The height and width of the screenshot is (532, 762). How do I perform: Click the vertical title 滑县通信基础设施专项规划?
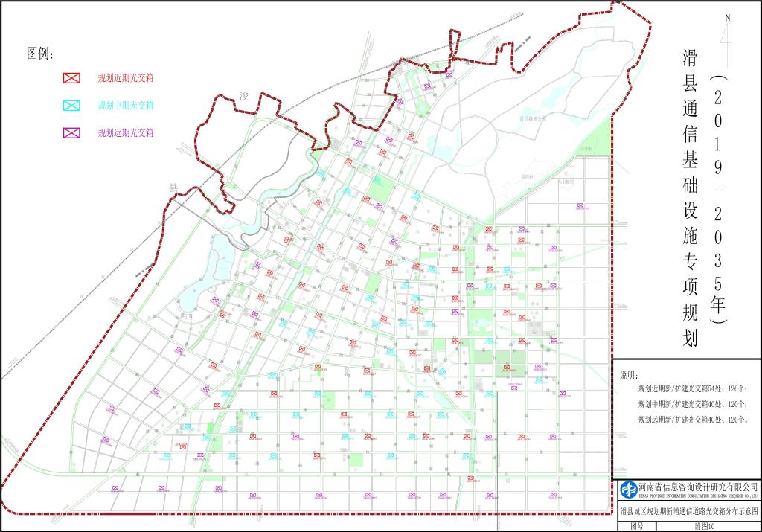tap(690, 198)
